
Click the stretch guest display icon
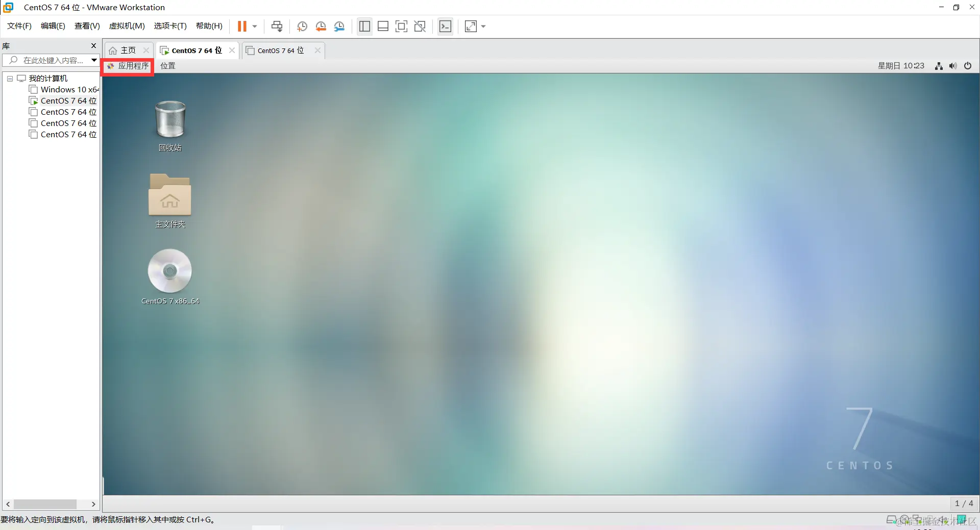tap(471, 26)
